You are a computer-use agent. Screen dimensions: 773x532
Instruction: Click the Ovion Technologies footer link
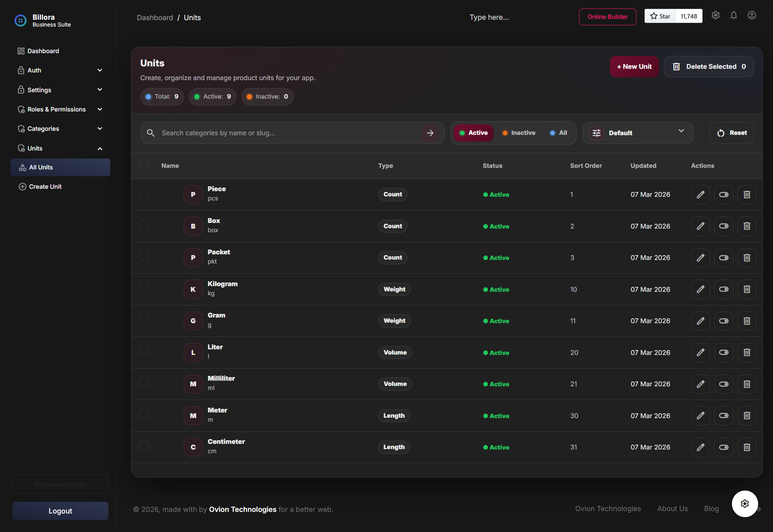tap(608, 509)
